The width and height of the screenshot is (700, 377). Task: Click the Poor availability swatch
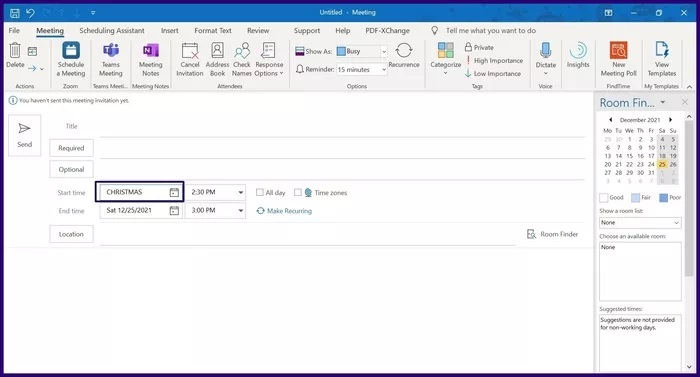point(663,197)
